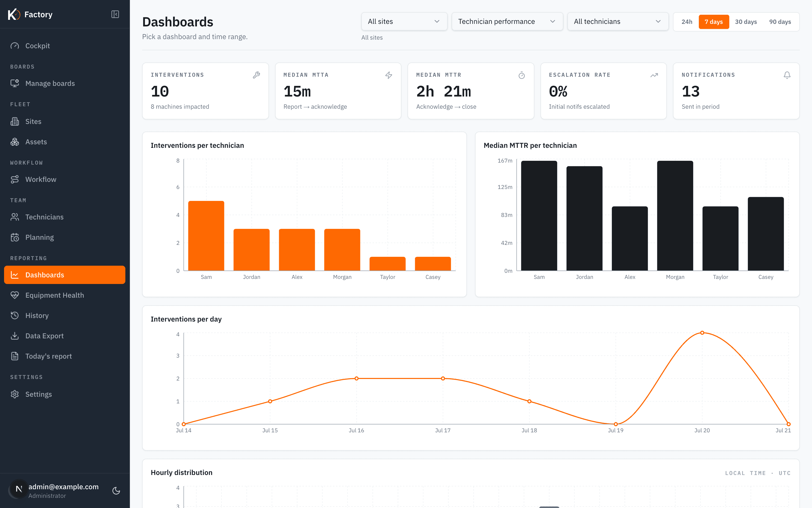The image size is (812, 508).
Task: Open History page
Action: click(x=64, y=315)
